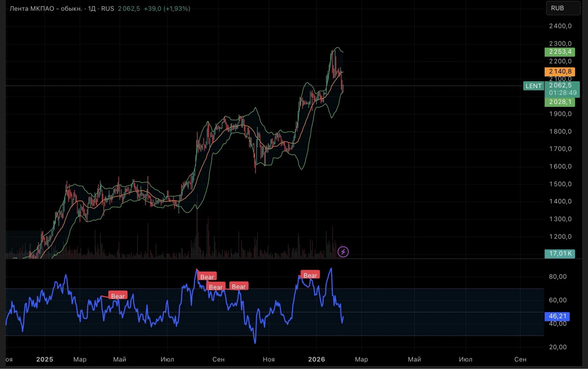Click the RSI value label 46,21

coord(557,316)
